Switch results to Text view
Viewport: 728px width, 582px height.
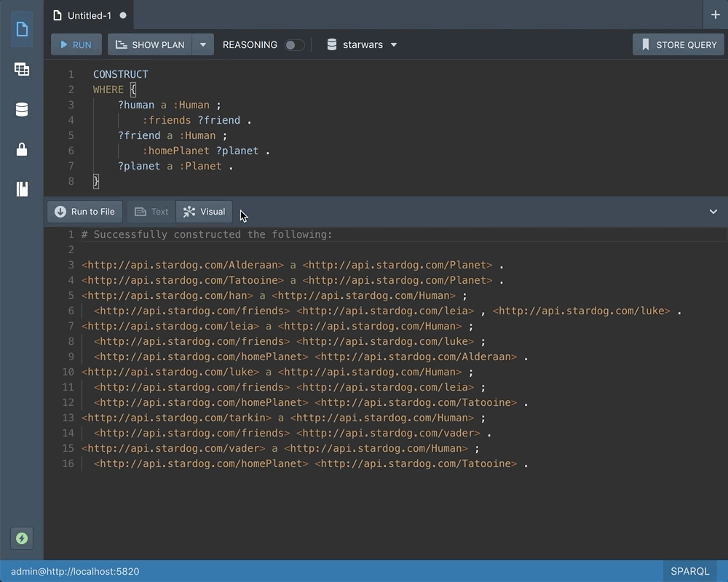(151, 212)
